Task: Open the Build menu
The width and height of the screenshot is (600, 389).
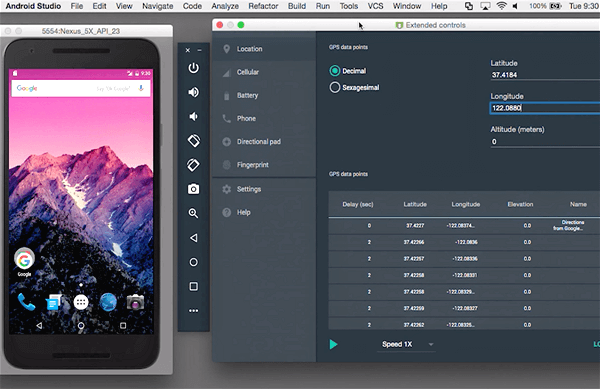Action: click(x=297, y=6)
